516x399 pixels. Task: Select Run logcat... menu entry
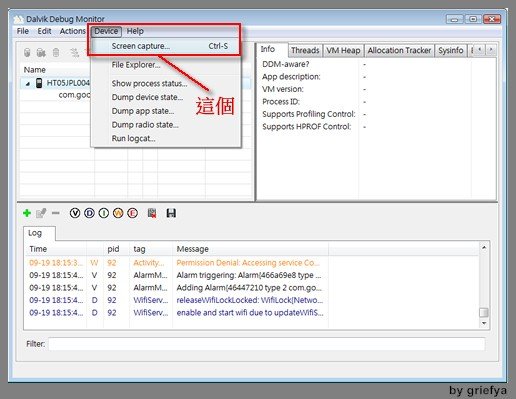pyautogui.click(x=166, y=138)
